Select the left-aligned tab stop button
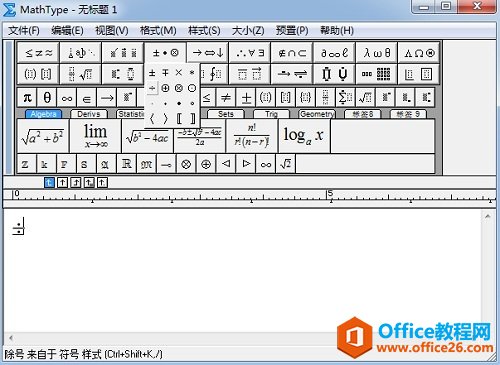Image resolution: width=500 pixels, height=365 pixels. pos(49,182)
